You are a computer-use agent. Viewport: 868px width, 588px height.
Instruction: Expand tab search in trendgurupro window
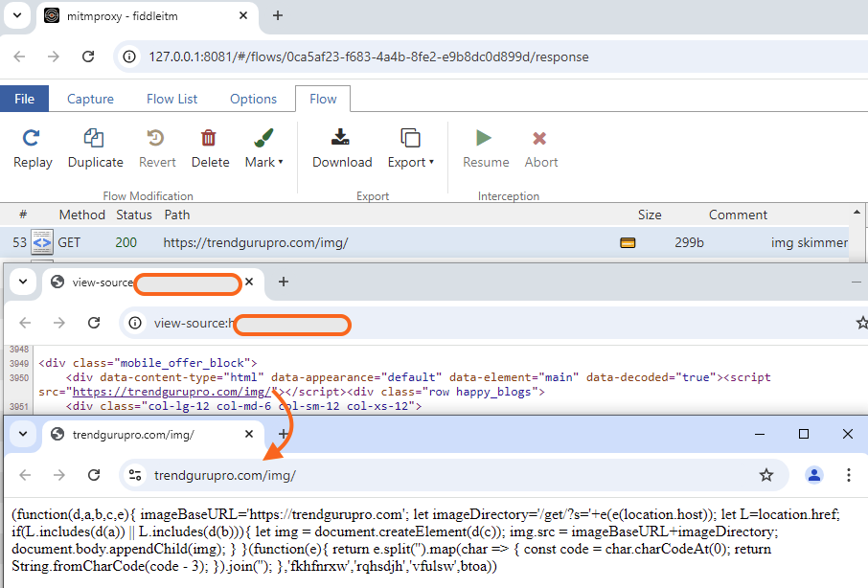(x=23, y=434)
